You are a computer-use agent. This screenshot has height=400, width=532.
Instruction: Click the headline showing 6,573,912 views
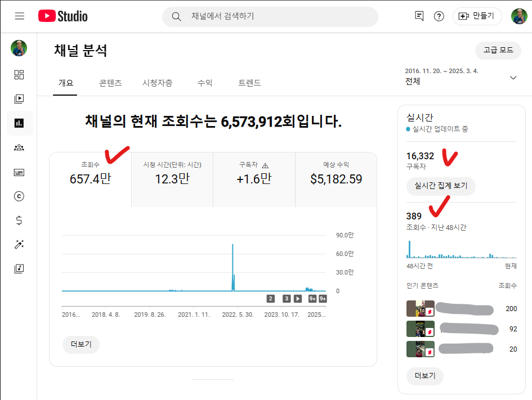(213, 122)
